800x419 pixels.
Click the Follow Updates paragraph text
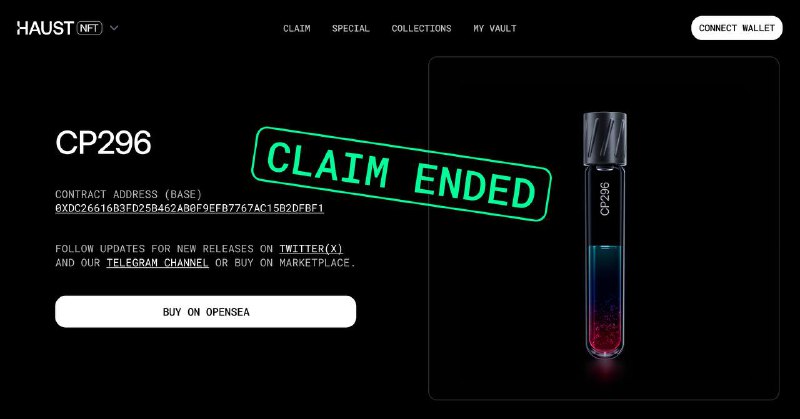(x=206, y=256)
